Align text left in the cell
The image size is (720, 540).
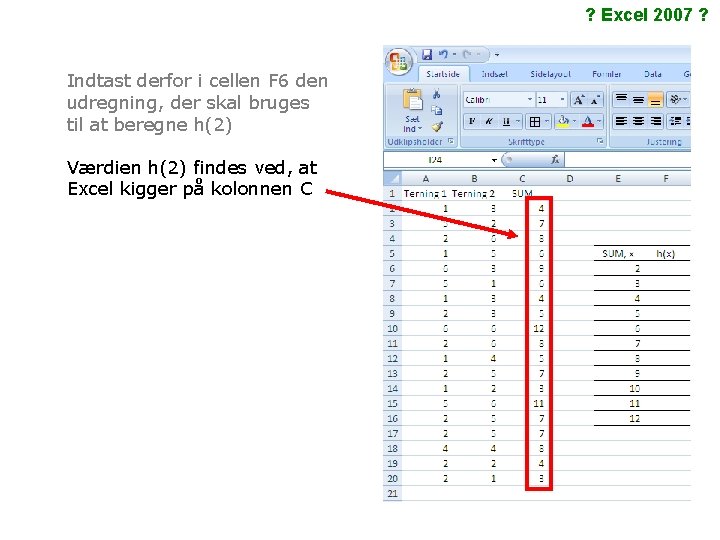pos(621,121)
